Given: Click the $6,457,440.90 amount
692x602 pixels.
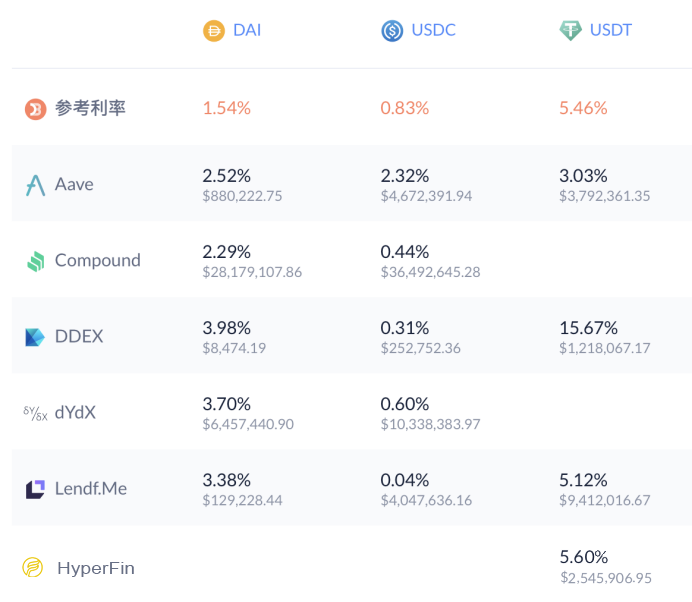Looking at the screenshot, I should (x=248, y=424).
